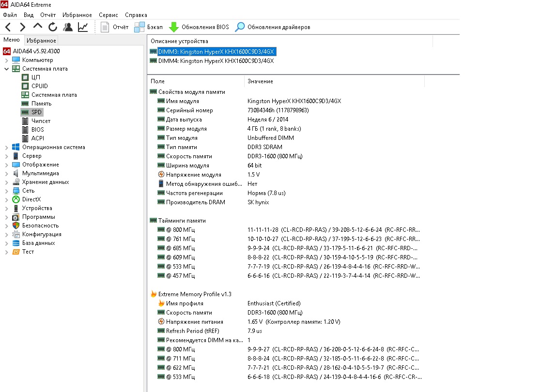The height and width of the screenshot is (392, 558).
Task: Open the user silhouette toolbar icon
Action: [x=68, y=27]
